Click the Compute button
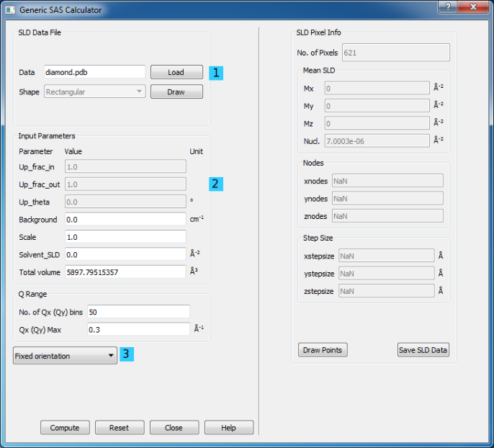Image resolution: width=494 pixels, height=448 pixels. click(x=65, y=427)
